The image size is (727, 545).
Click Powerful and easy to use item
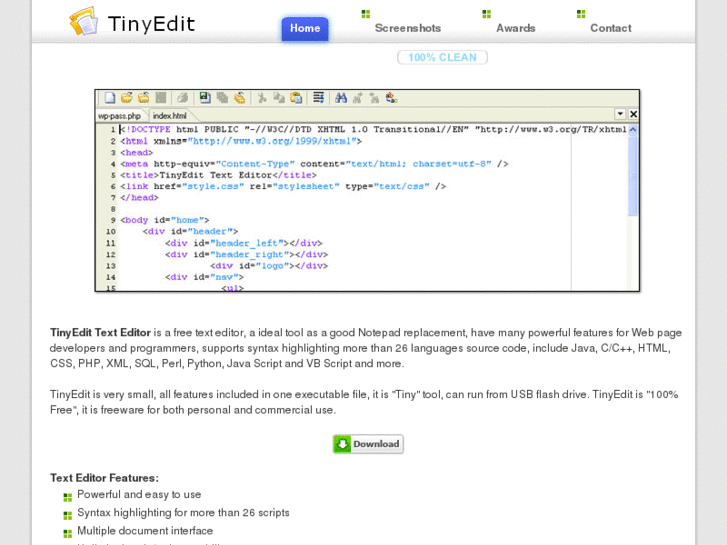(139, 494)
